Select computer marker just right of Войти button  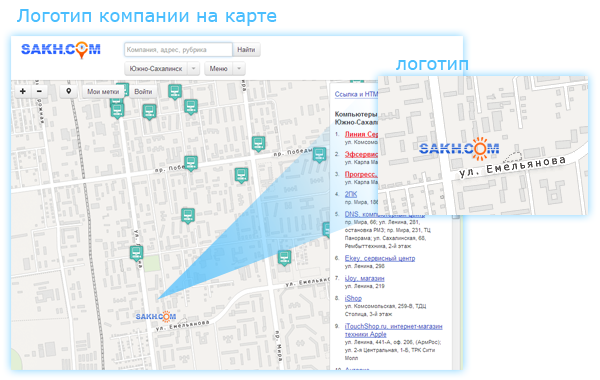pos(175,92)
